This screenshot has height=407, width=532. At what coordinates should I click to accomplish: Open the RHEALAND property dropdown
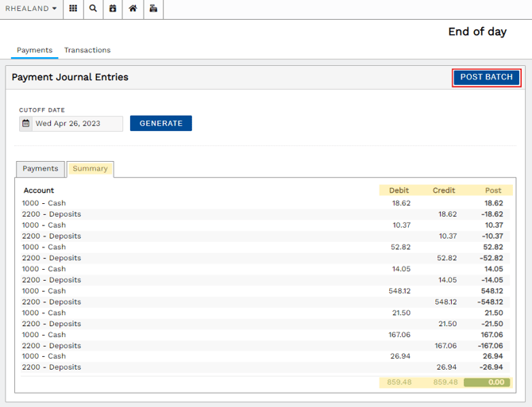click(31, 9)
